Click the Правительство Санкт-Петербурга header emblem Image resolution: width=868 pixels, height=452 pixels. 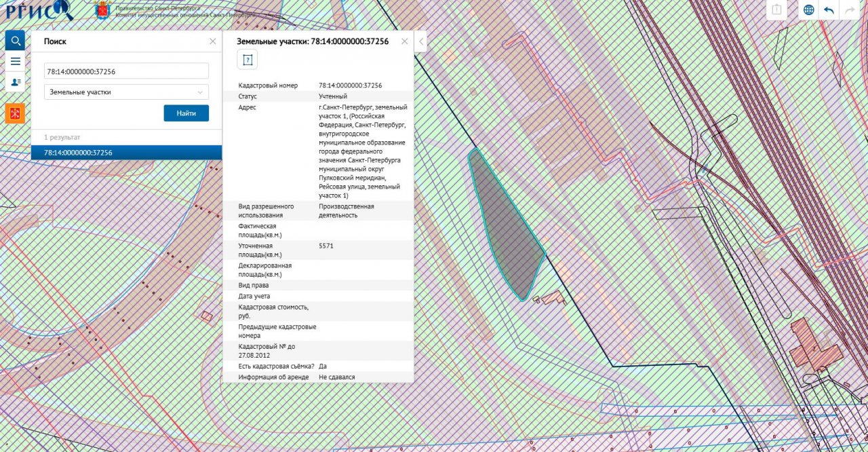(x=103, y=10)
